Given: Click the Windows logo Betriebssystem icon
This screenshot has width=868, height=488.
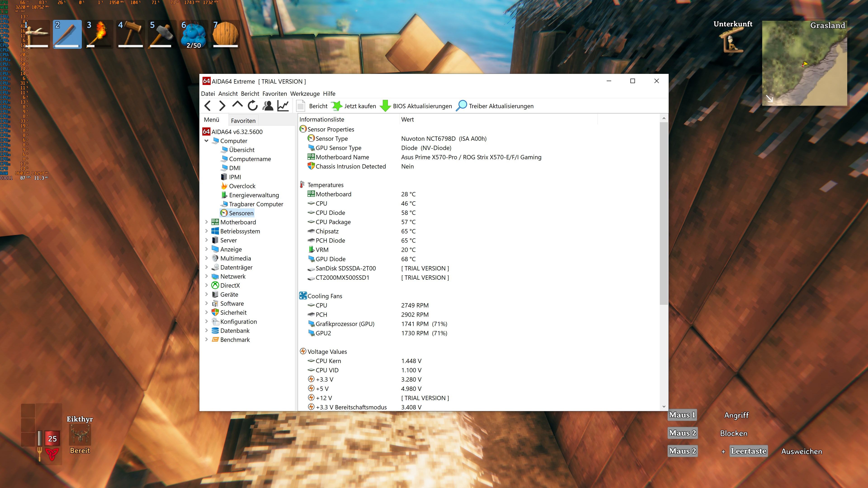Looking at the screenshot, I should click(215, 231).
